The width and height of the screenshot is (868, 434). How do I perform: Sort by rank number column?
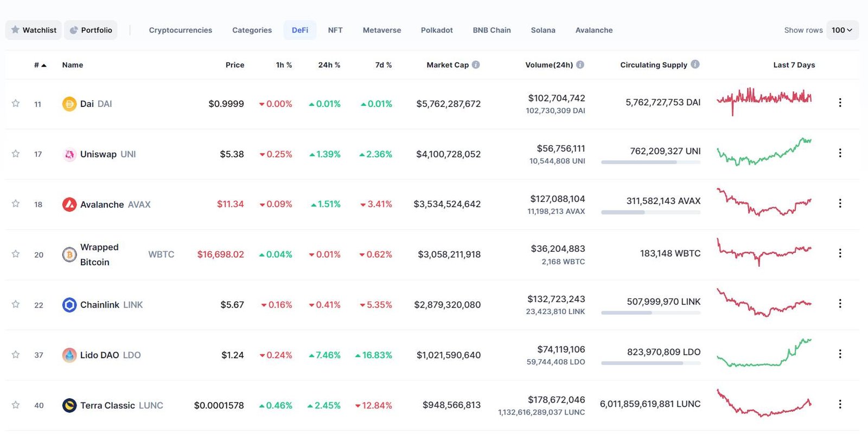40,65
